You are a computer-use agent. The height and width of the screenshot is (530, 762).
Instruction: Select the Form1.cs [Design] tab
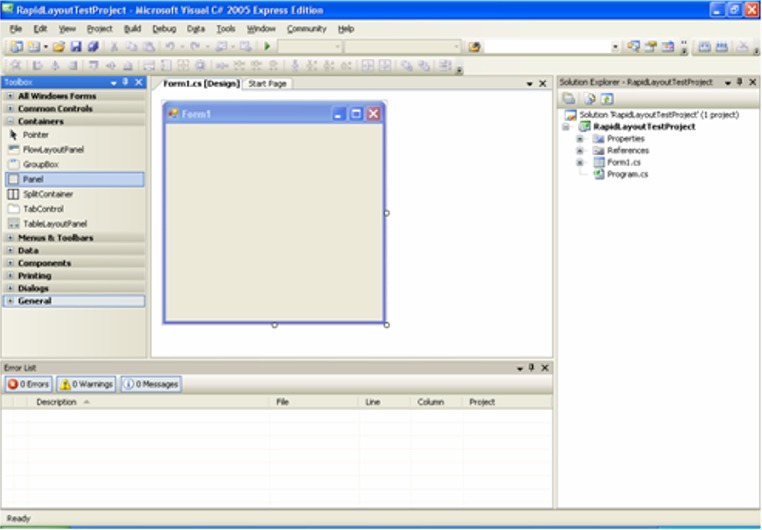[x=201, y=84]
